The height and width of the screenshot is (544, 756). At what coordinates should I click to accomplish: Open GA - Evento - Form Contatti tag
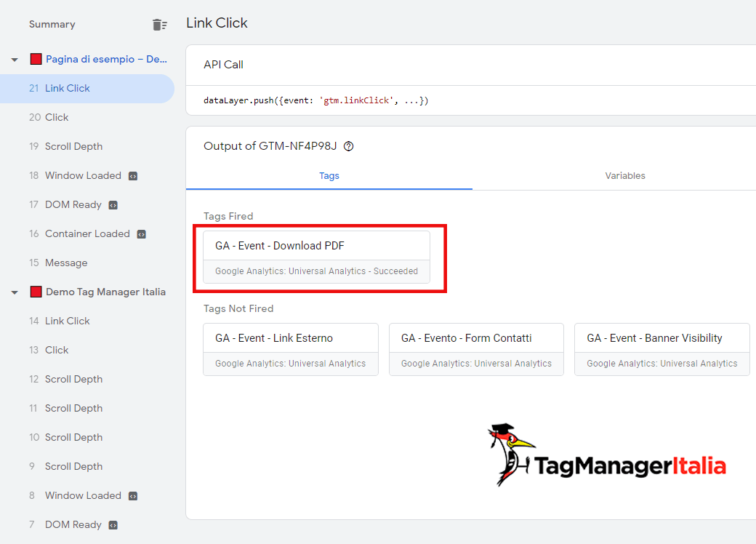[476, 349]
